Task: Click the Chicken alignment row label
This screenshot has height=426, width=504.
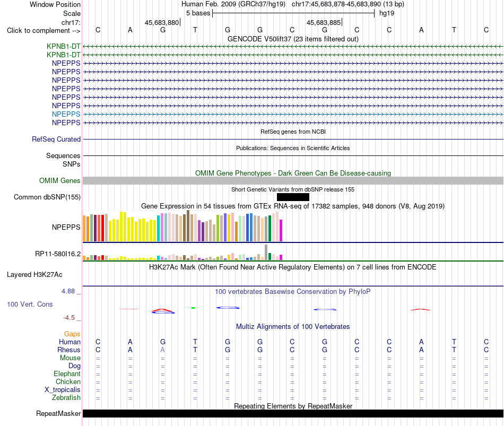Action: (68, 381)
